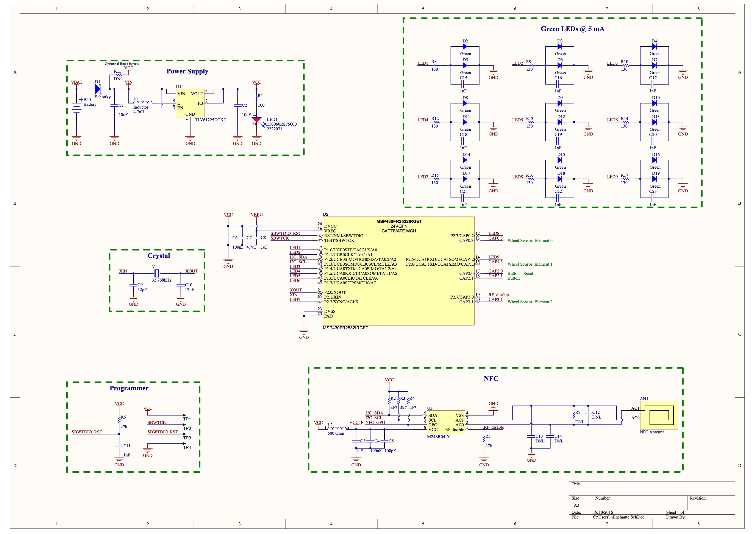
Task: Select the 'Optionnal Boost bypass' note text
Action: pos(122,64)
